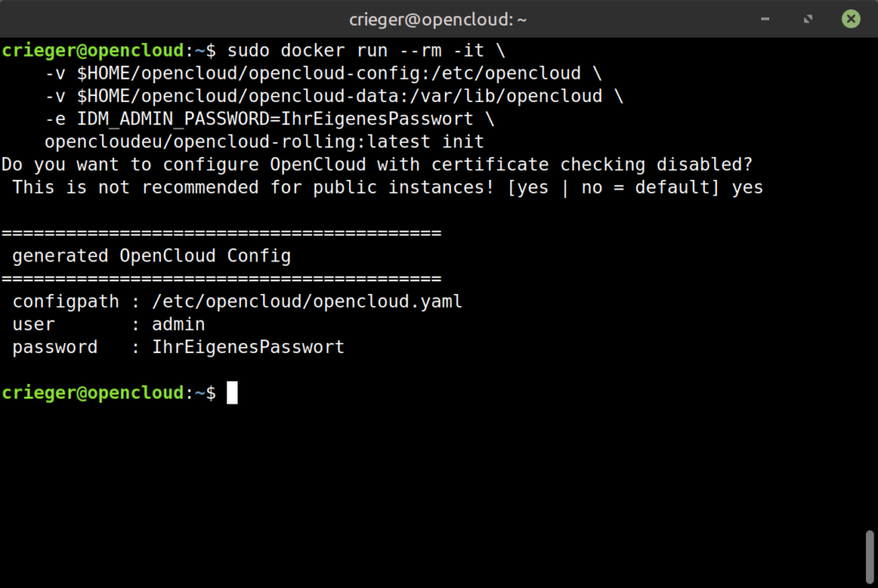Minimize the terminal window
This screenshot has width=878, height=588.
[x=764, y=18]
